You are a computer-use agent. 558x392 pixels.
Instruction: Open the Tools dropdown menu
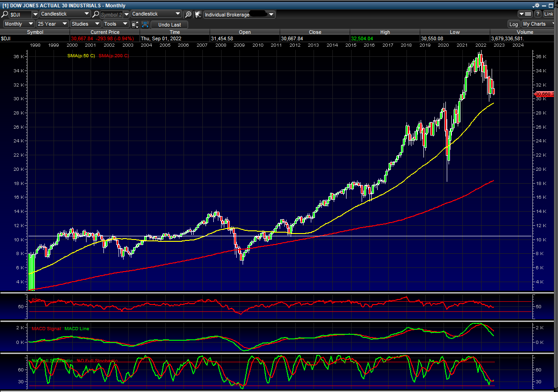pyautogui.click(x=116, y=24)
